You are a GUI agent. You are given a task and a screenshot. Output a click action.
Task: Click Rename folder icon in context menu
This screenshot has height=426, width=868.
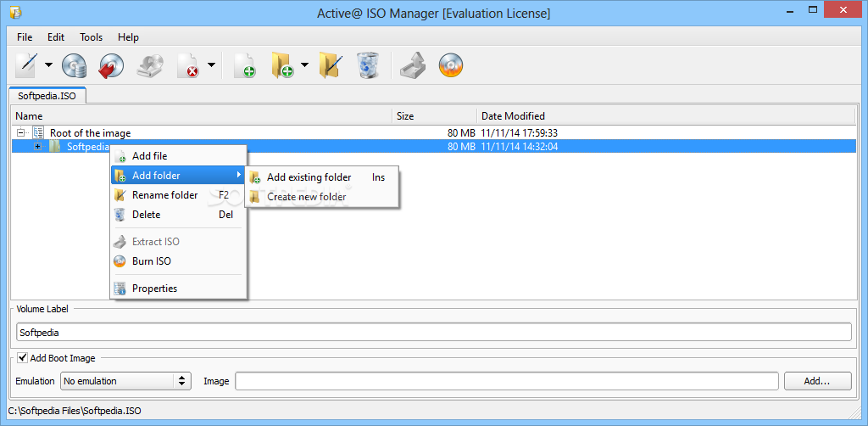120,195
